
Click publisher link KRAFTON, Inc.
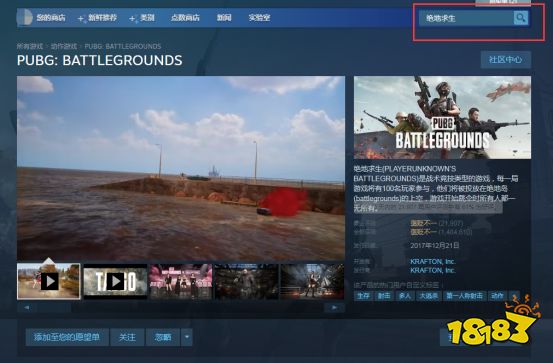(x=433, y=270)
